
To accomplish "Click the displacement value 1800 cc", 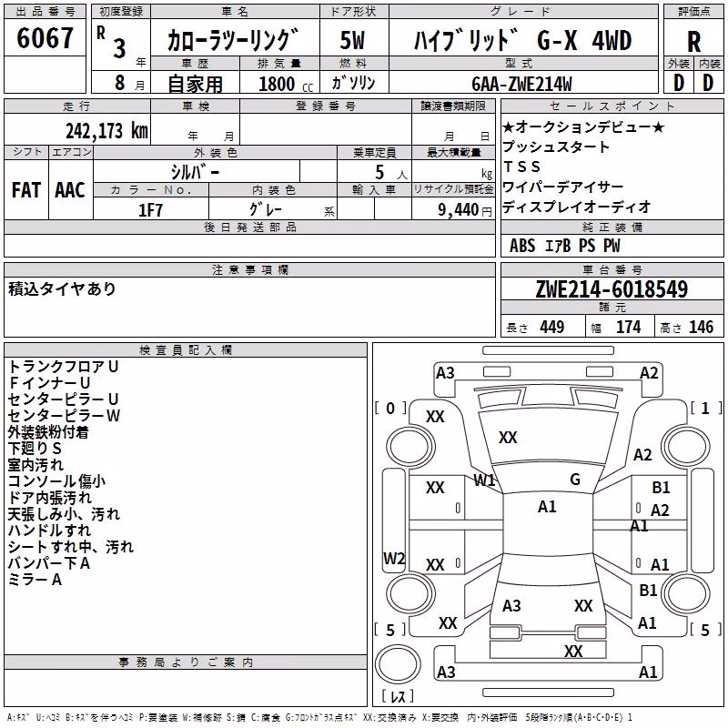I will click(x=286, y=84).
